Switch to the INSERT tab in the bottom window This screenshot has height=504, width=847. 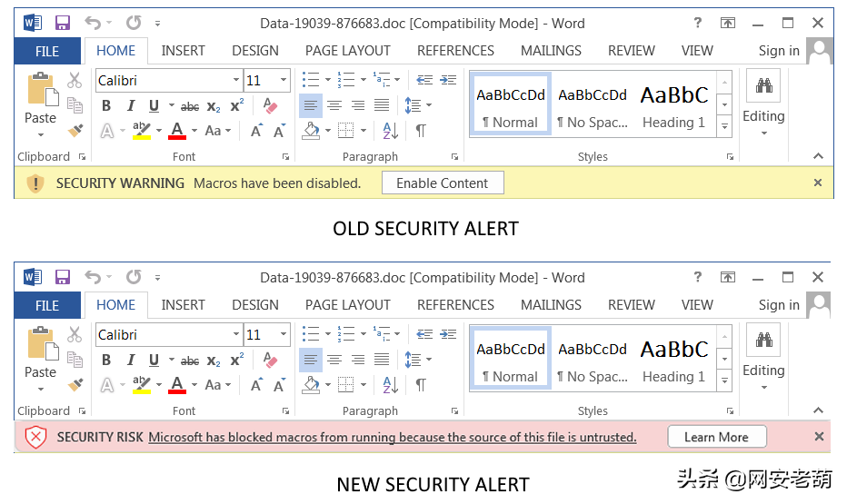pyautogui.click(x=183, y=305)
